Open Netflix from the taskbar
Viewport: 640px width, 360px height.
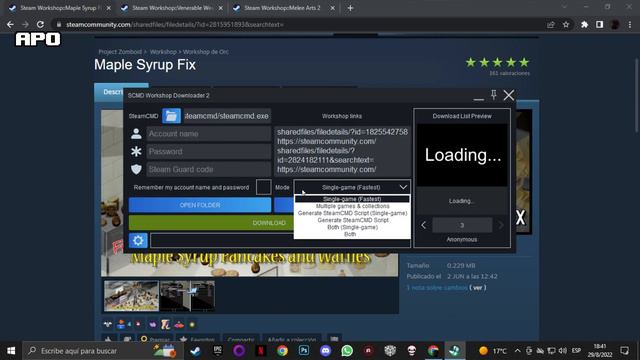click(261, 351)
